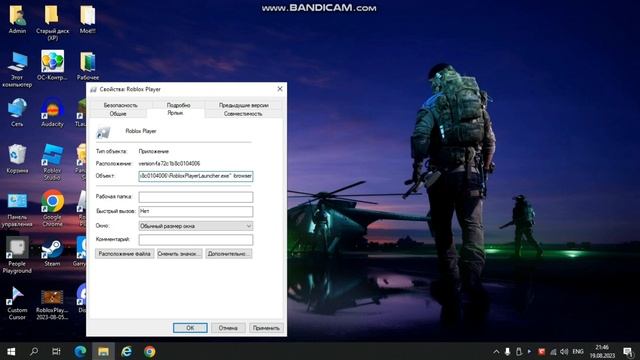Switch to the Предыдущие версии tab

pos(244,105)
